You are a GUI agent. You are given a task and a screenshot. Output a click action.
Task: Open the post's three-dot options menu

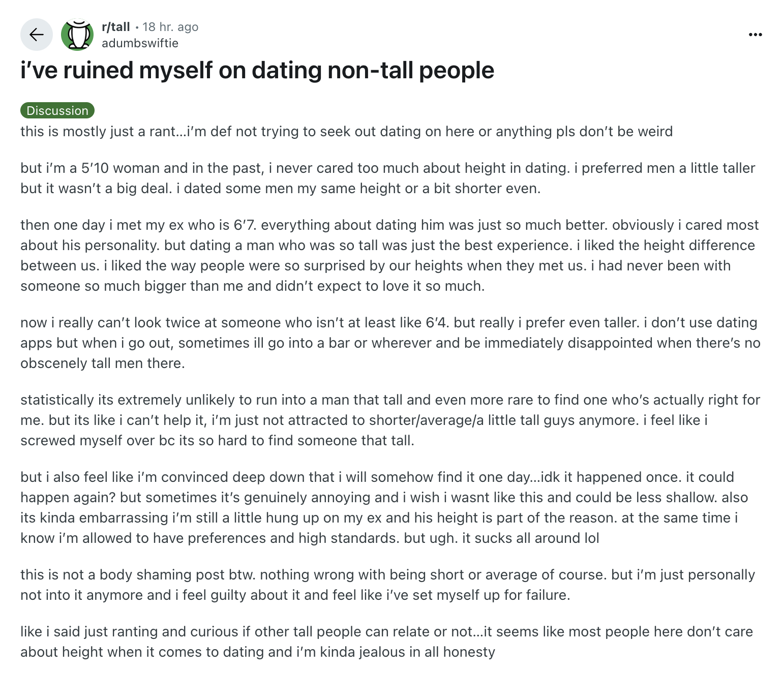755,35
